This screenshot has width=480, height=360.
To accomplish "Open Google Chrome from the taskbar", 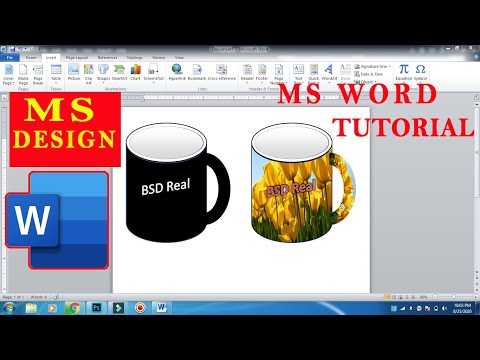I will 74,308.
